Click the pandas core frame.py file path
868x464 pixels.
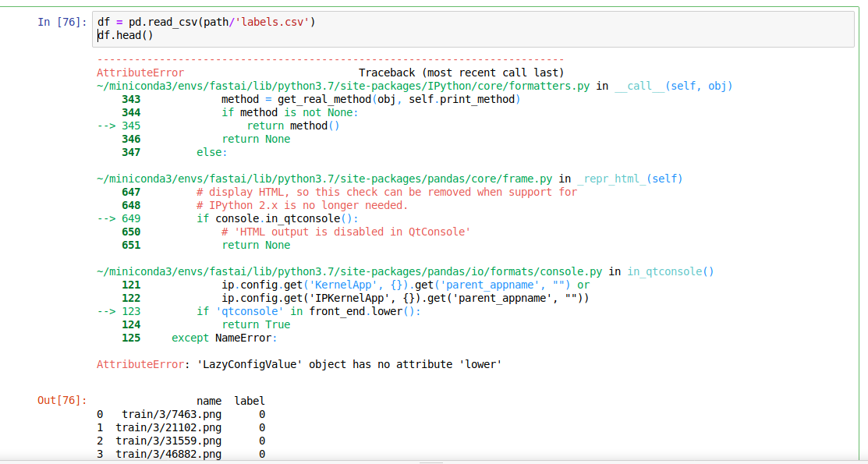(324, 179)
